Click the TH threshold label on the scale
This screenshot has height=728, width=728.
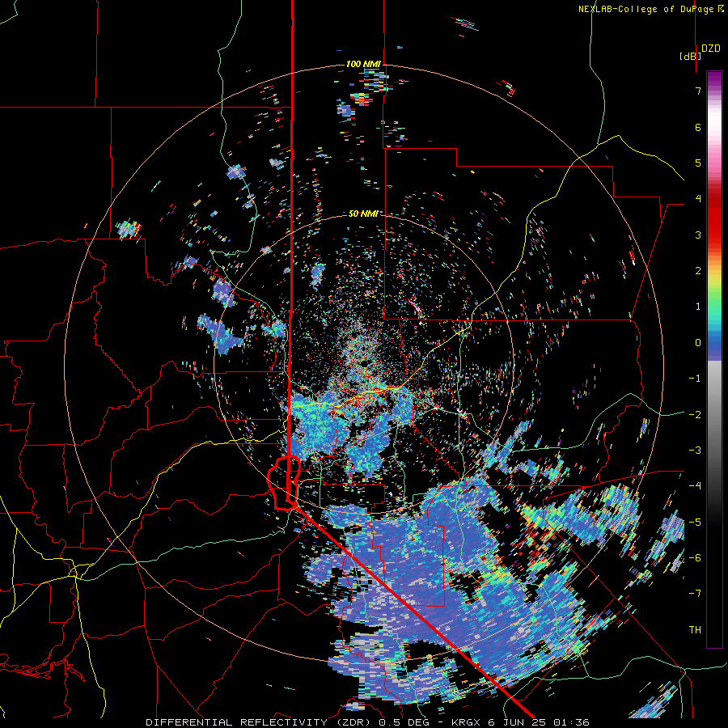pos(695,630)
